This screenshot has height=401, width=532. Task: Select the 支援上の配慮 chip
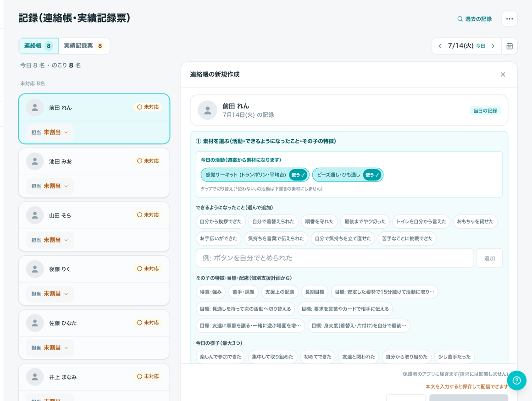[280, 292]
